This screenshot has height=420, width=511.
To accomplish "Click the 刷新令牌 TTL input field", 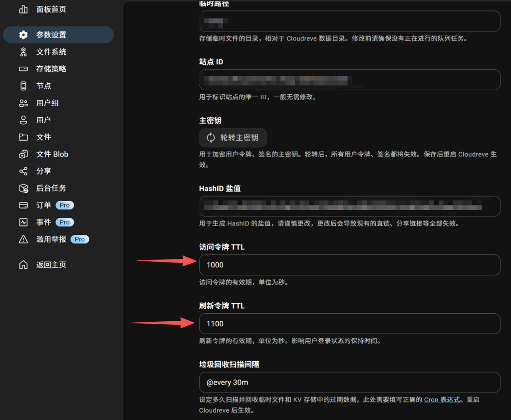I will [x=349, y=324].
